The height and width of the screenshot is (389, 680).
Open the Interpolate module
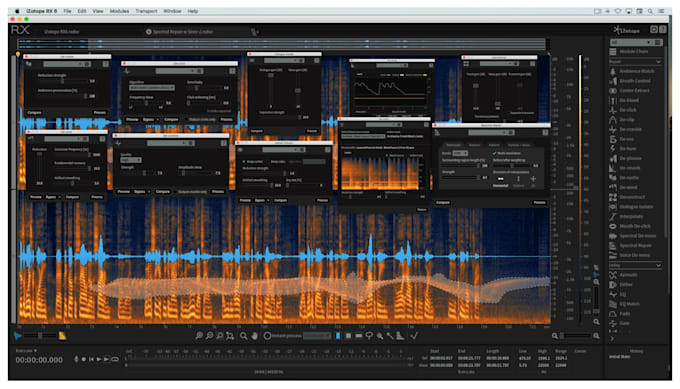[627, 216]
